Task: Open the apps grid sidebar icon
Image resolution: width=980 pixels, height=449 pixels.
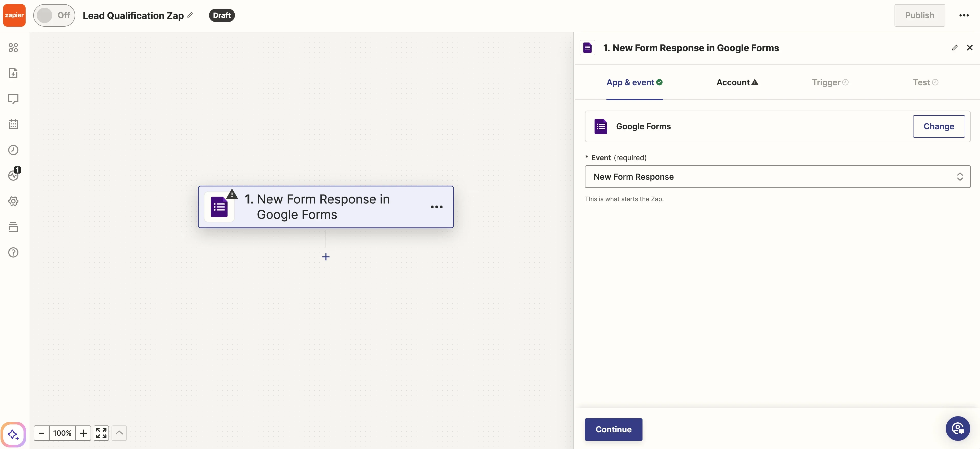Action: (x=13, y=48)
